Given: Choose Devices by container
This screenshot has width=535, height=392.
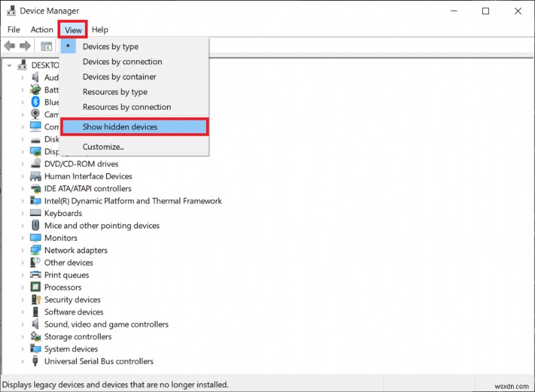Looking at the screenshot, I should click(134, 77).
